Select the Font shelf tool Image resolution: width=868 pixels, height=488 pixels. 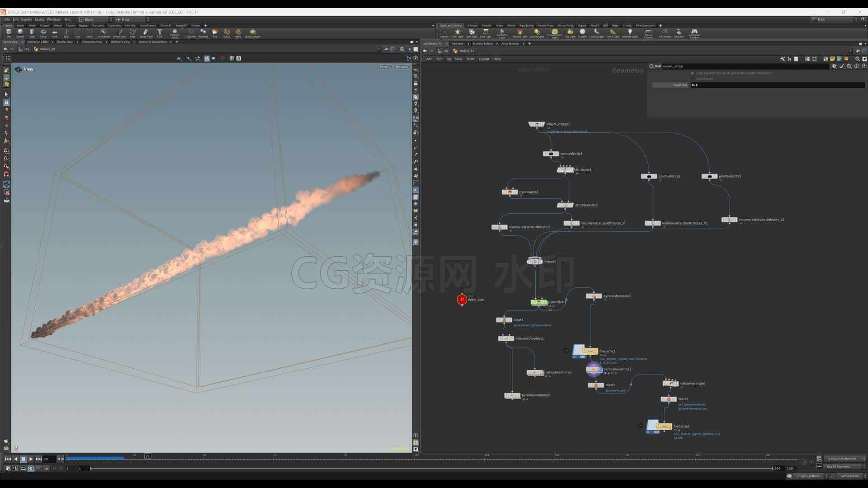click(x=160, y=33)
